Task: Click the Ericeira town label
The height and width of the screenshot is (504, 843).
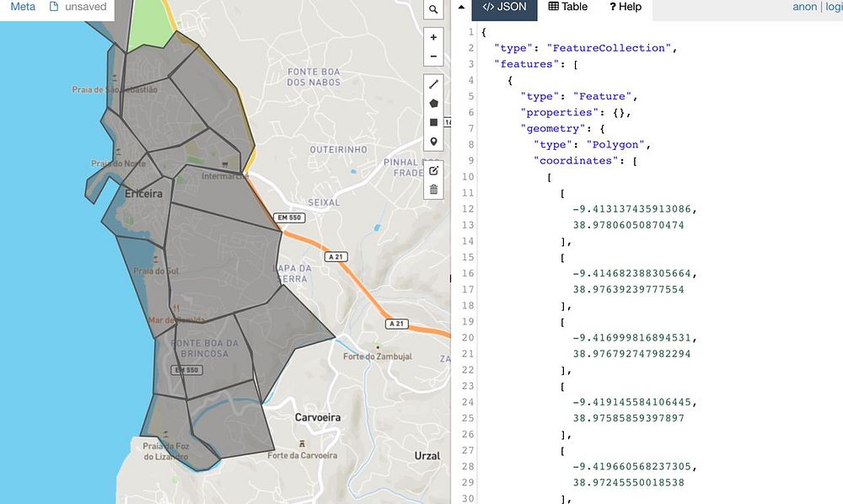Action: coord(143,194)
